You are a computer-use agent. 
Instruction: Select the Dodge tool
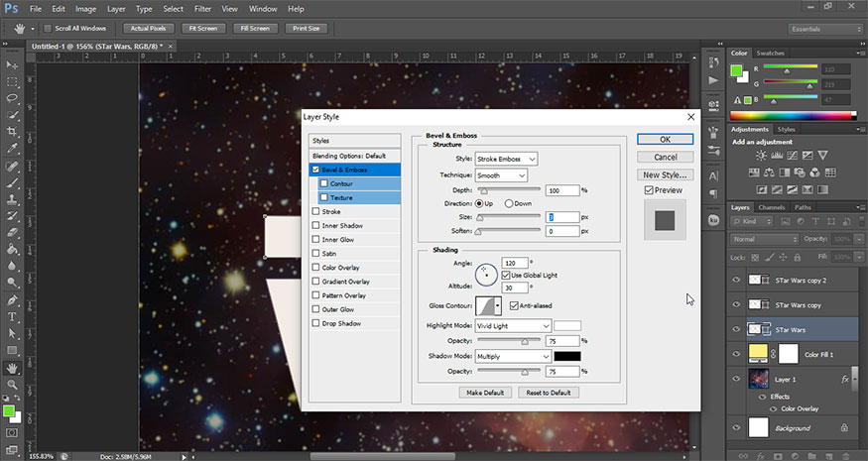point(12,283)
